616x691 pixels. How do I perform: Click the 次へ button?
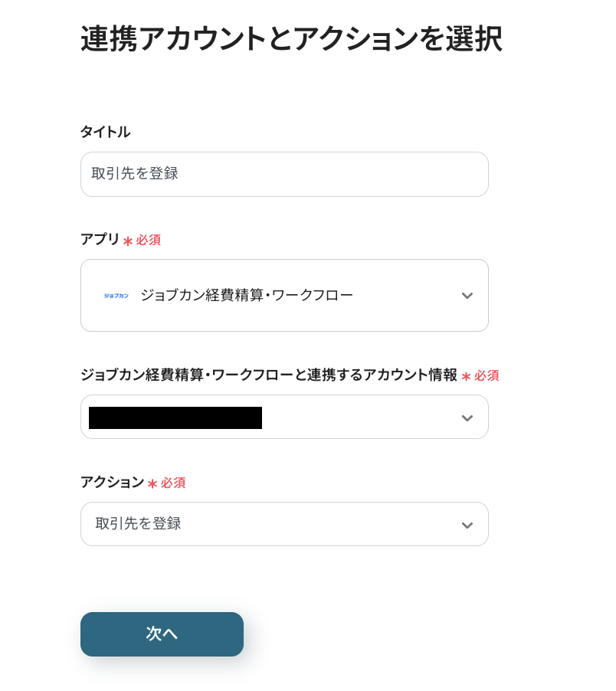[x=162, y=634]
